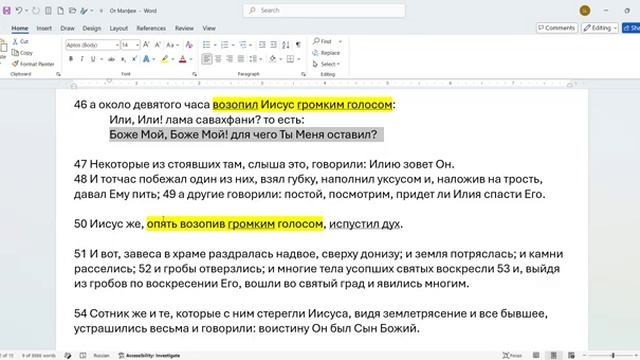Open the Review tab
Screen dimensions: 640x360
[184, 28]
